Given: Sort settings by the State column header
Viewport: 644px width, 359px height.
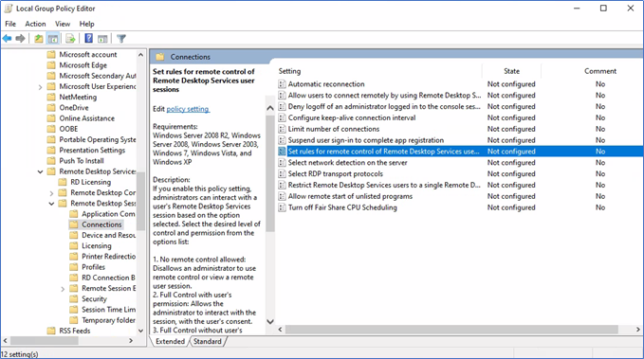Looking at the screenshot, I should click(x=512, y=71).
